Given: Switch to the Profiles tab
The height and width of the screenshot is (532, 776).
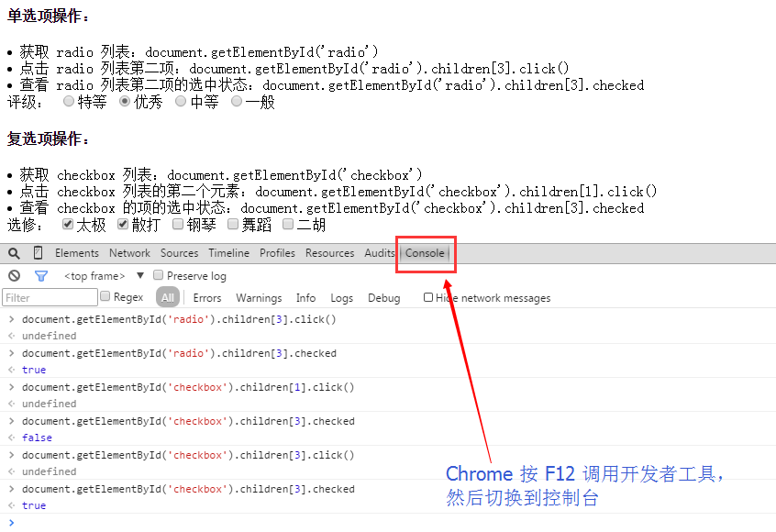Looking at the screenshot, I should tap(277, 253).
